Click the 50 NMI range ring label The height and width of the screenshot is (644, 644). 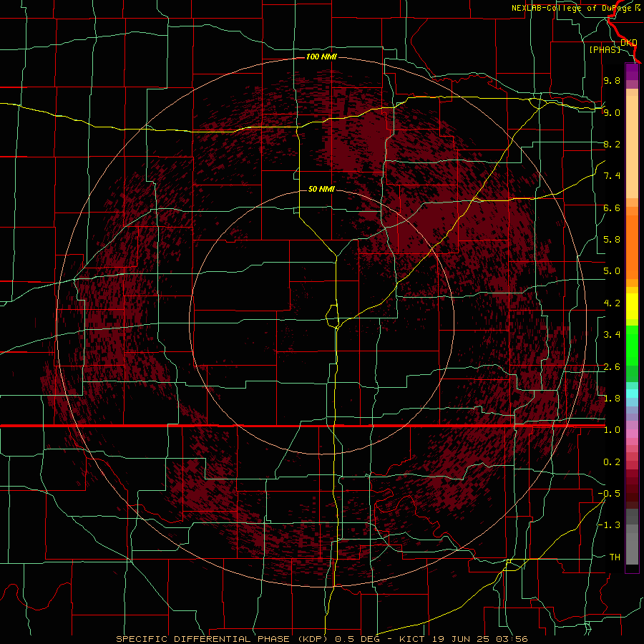coord(321,189)
